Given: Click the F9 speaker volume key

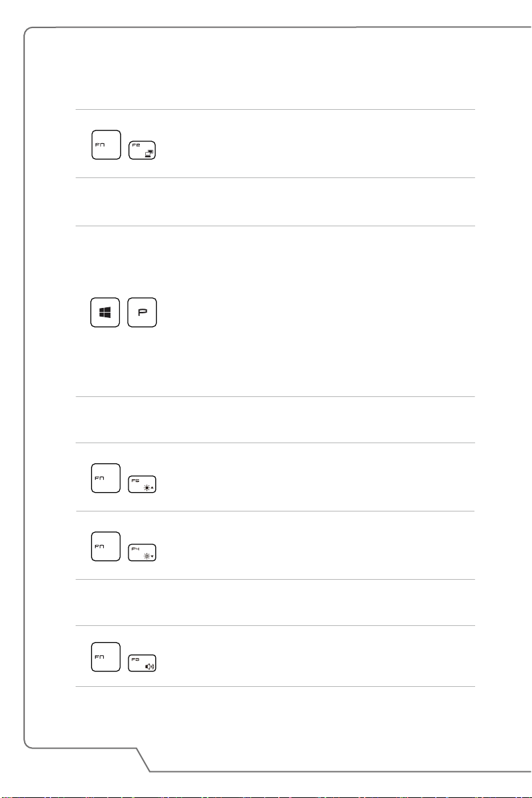Looking at the screenshot, I should pyautogui.click(x=142, y=663).
